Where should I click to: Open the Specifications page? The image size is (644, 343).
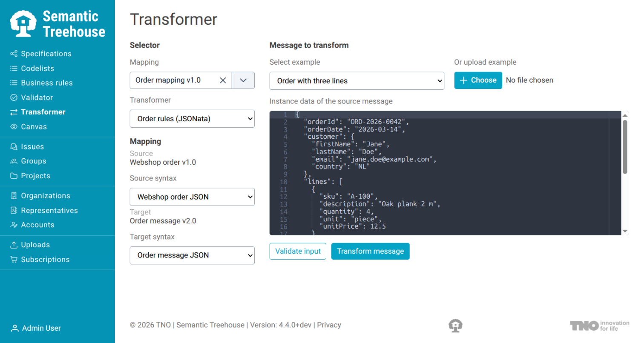click(x=46, y=54)
